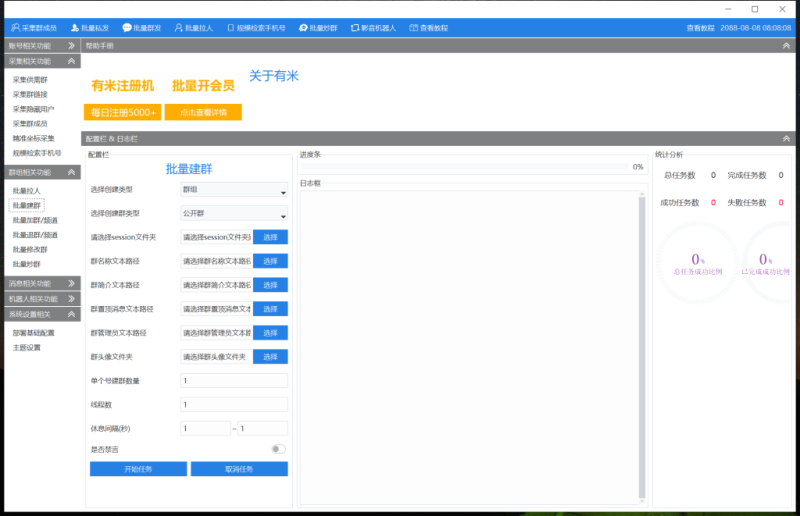800x516 pixels.
Task: Click inside the 日志框 log area
Action: (469, 347)
